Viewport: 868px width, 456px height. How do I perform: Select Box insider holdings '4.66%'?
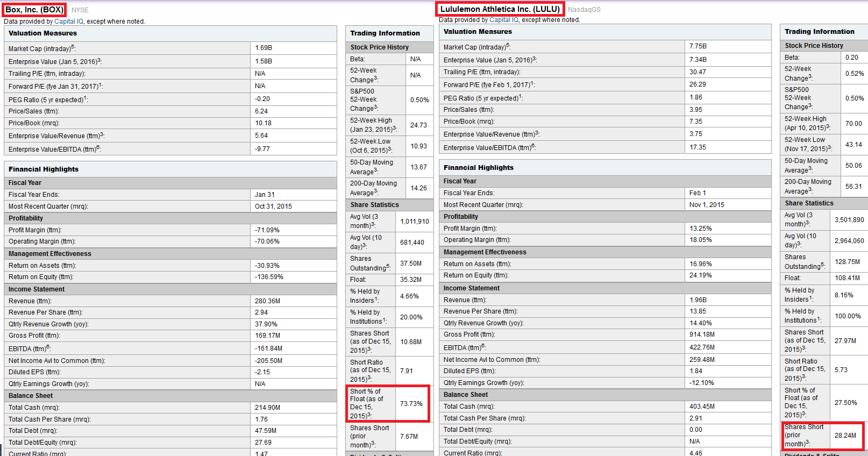coord(409,296)
